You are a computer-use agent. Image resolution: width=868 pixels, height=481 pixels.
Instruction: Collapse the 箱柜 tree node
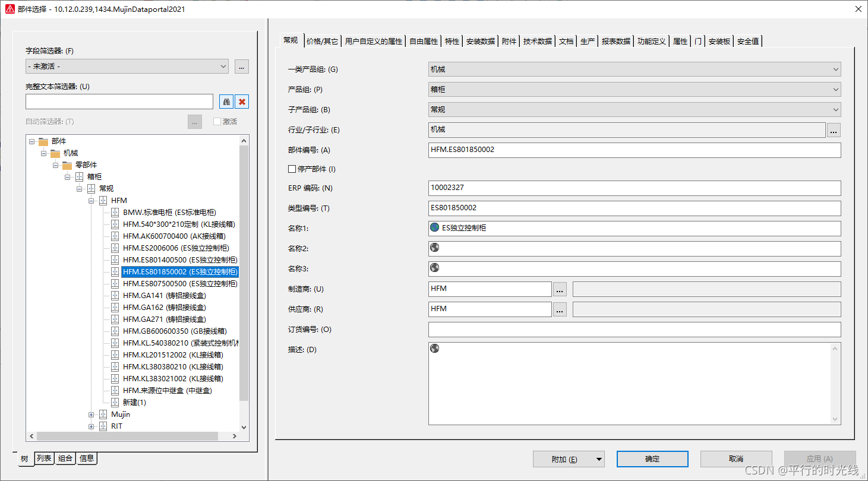68,177
